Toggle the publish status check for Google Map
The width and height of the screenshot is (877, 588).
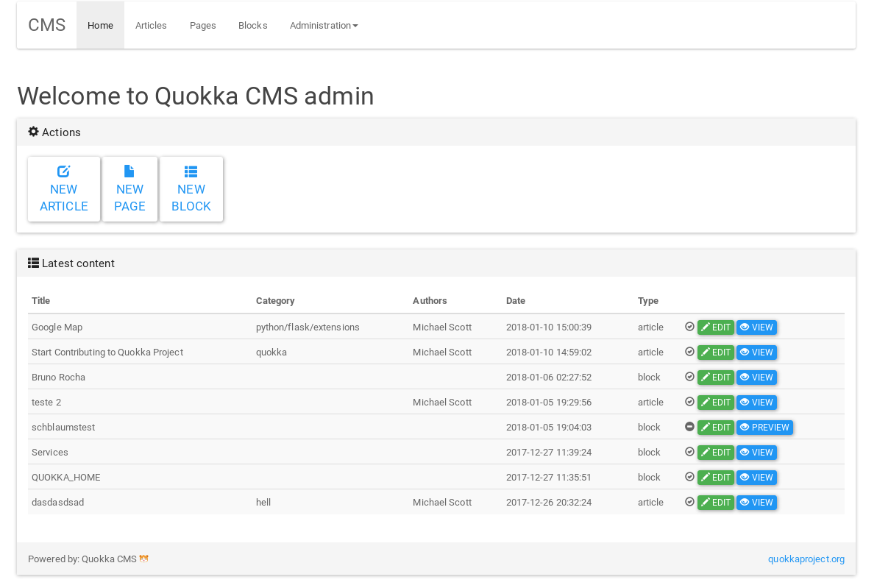(x=689, y=327)
